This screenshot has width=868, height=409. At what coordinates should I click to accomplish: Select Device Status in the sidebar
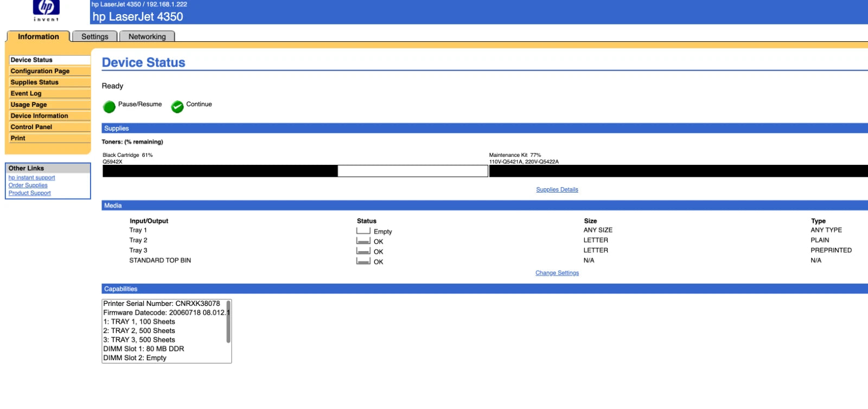tap(50, 60)
